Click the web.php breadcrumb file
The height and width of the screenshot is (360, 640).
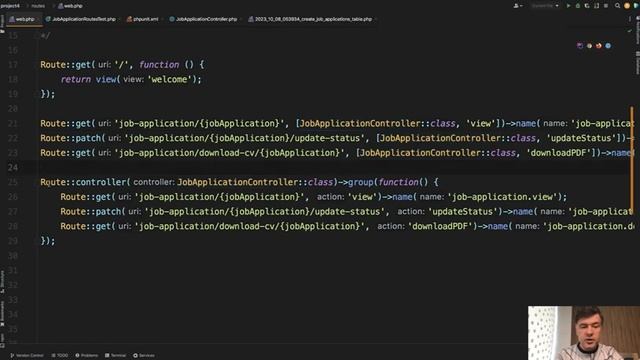pos(71,6)
